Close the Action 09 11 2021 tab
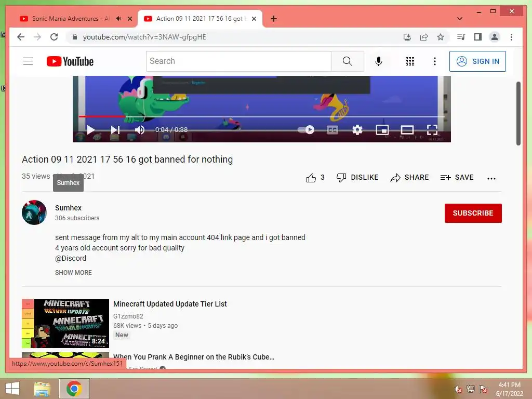Viewport: 532px width, 399px height. [254, 19]
